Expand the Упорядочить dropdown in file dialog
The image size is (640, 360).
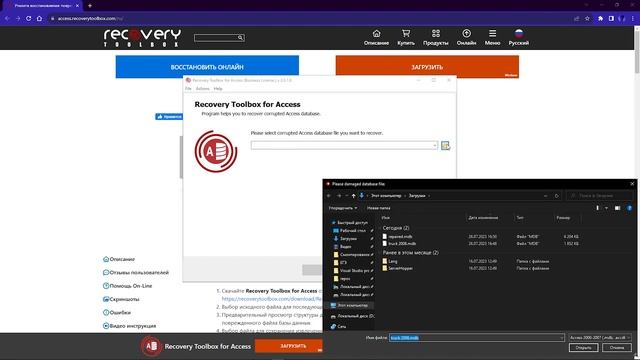[x=343, y=208]
